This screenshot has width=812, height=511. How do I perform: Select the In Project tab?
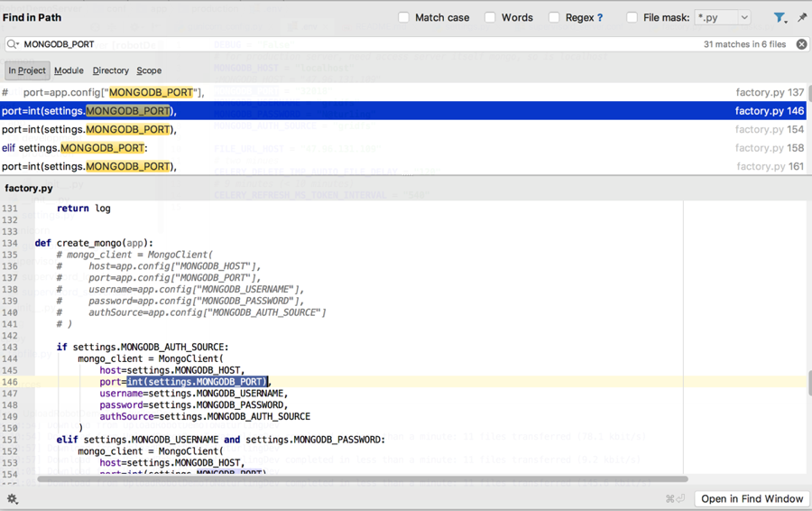[x=27, y=70]
